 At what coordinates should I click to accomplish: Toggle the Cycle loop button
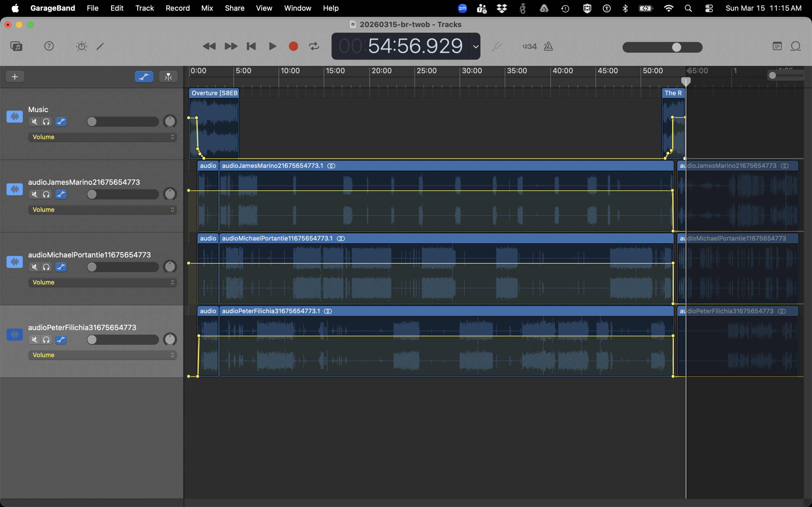pos(314,46)
